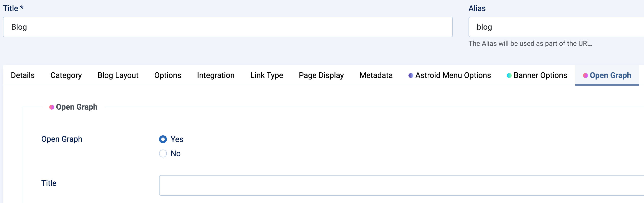Open the Link Type tab
The width and height of the screenshot is (644, 203).
pyautogui.click(x=267, y=75)
